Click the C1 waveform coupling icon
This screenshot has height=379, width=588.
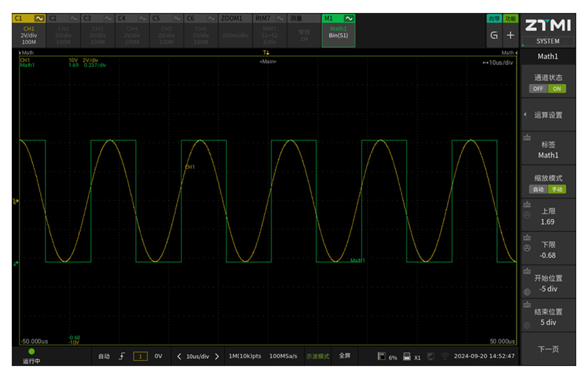39,18
